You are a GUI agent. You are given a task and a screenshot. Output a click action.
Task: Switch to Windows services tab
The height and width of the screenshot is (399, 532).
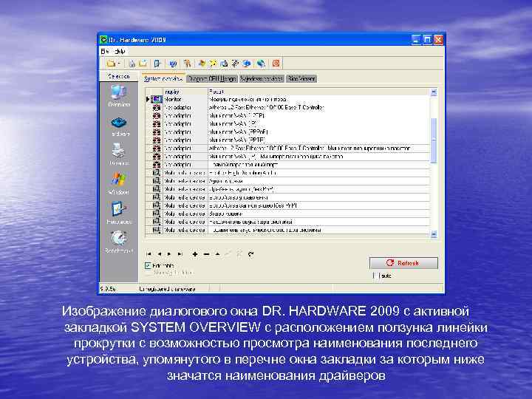pyautogui.click(x=262, y=79)
